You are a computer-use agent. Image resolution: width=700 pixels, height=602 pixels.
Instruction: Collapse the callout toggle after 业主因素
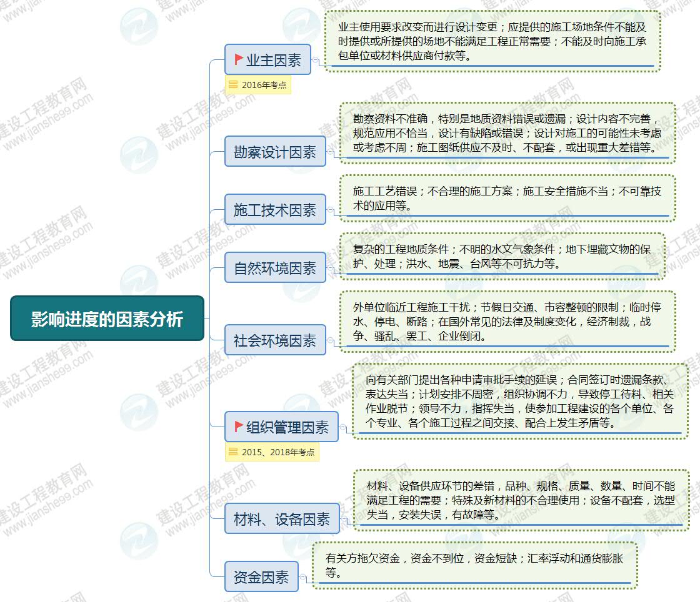pos(316,60)
